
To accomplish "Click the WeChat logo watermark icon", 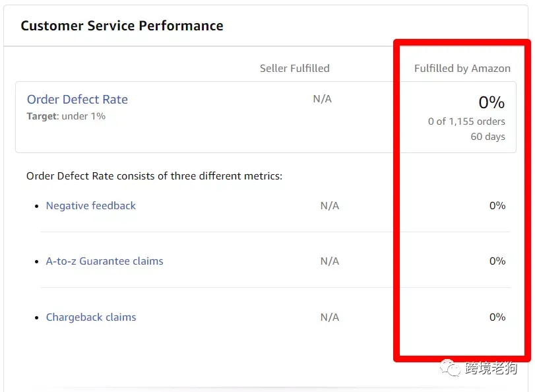I will point(450,368).
